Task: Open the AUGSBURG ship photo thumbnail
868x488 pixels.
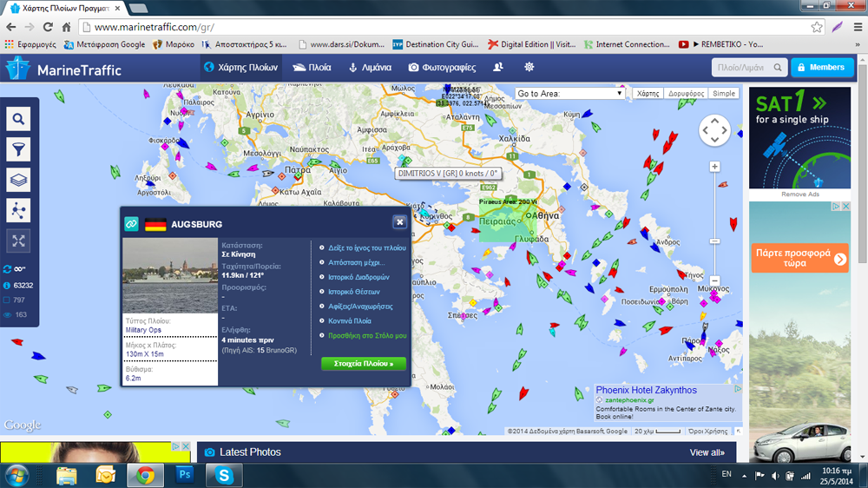Action: 170,276
